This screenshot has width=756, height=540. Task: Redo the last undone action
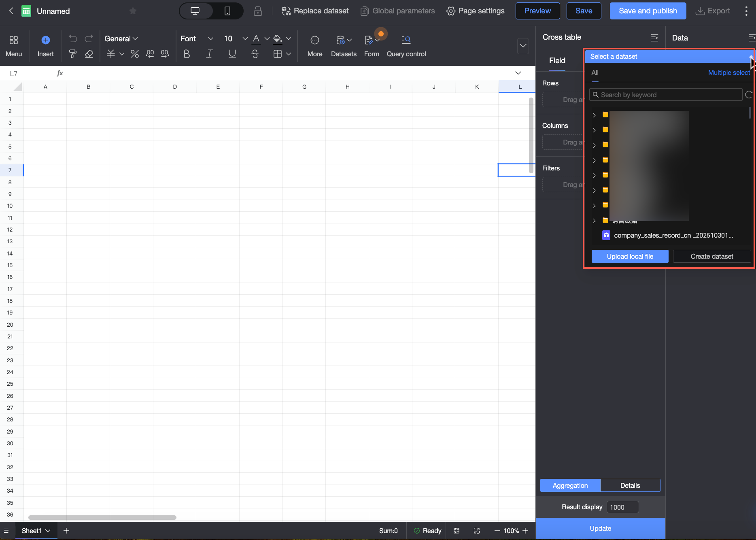click(x=89, y=38)
